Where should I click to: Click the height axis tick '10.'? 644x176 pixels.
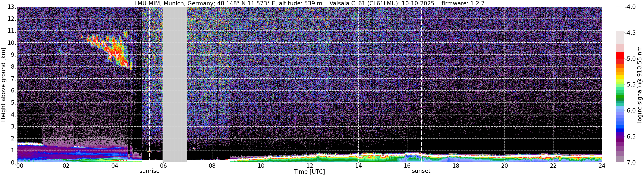click(12, 43)
